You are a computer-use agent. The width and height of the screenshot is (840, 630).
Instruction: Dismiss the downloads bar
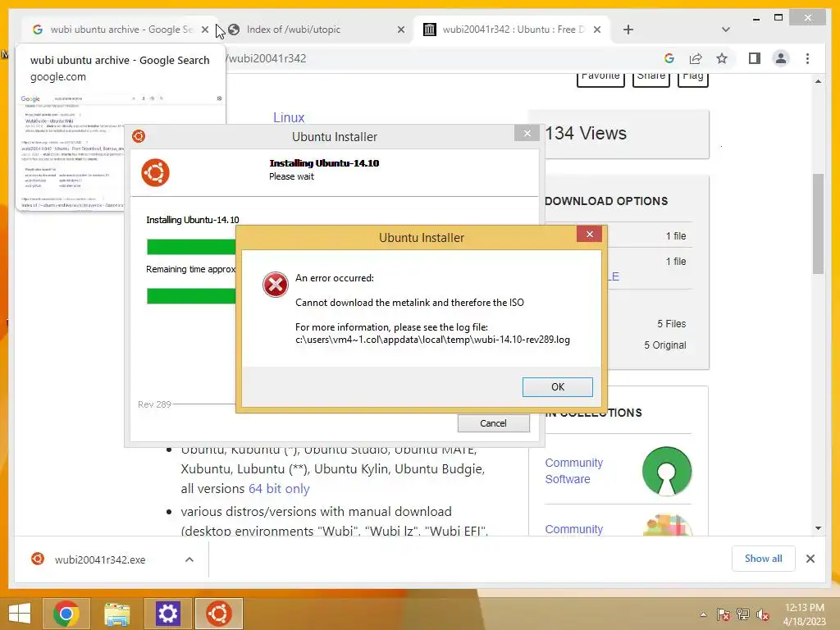point(810,559)
